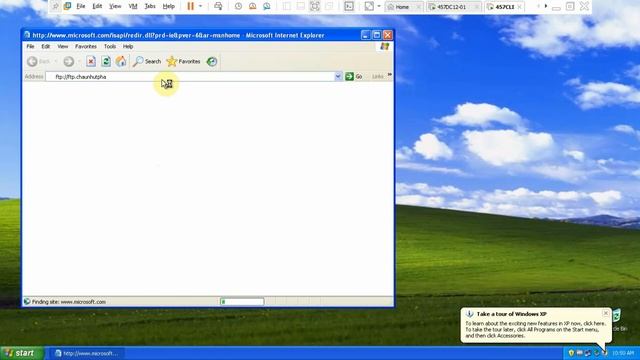Screen dimensions: 640x360
Task: Expand the Links toolbar chevron
Action: [x=389, y=75]
